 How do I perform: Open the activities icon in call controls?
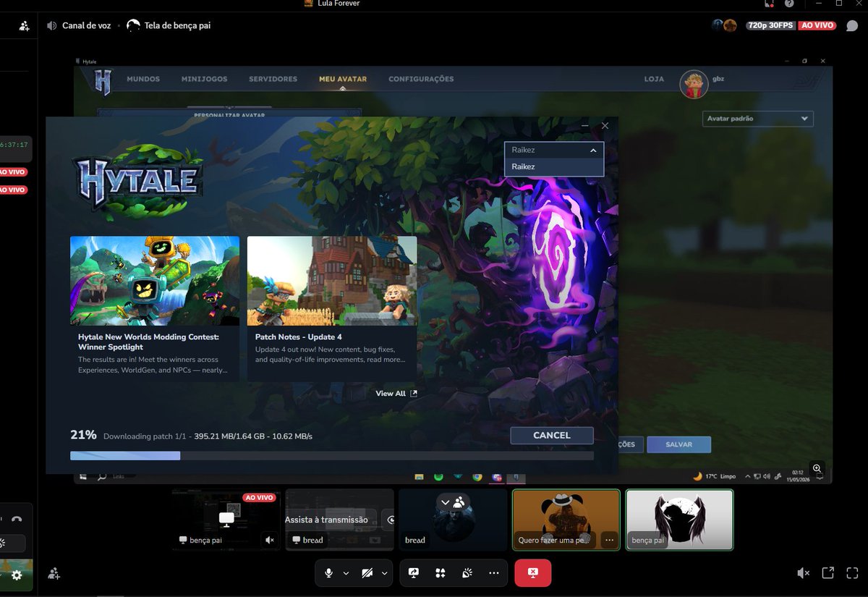click(x=441, y=572)
